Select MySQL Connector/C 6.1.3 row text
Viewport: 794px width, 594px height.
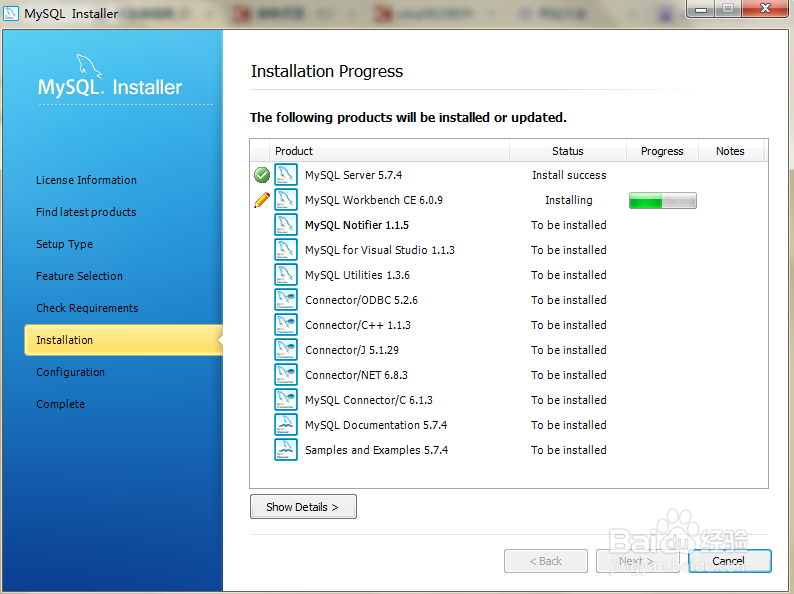pos(369,400)
